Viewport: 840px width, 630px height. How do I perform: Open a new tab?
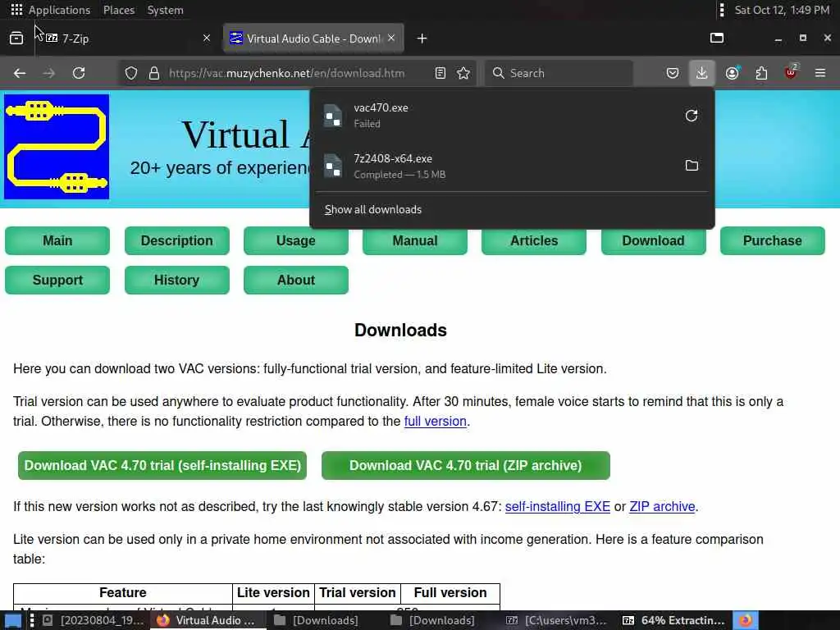click(422, 39)
